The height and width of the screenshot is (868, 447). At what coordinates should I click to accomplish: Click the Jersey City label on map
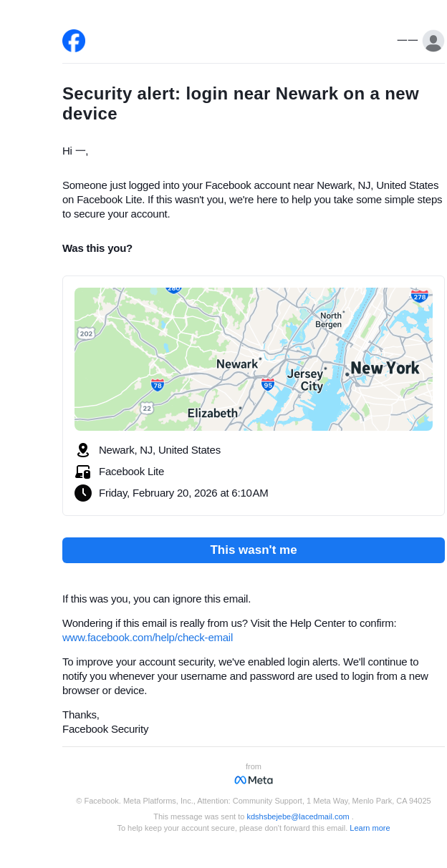(306, 380)
